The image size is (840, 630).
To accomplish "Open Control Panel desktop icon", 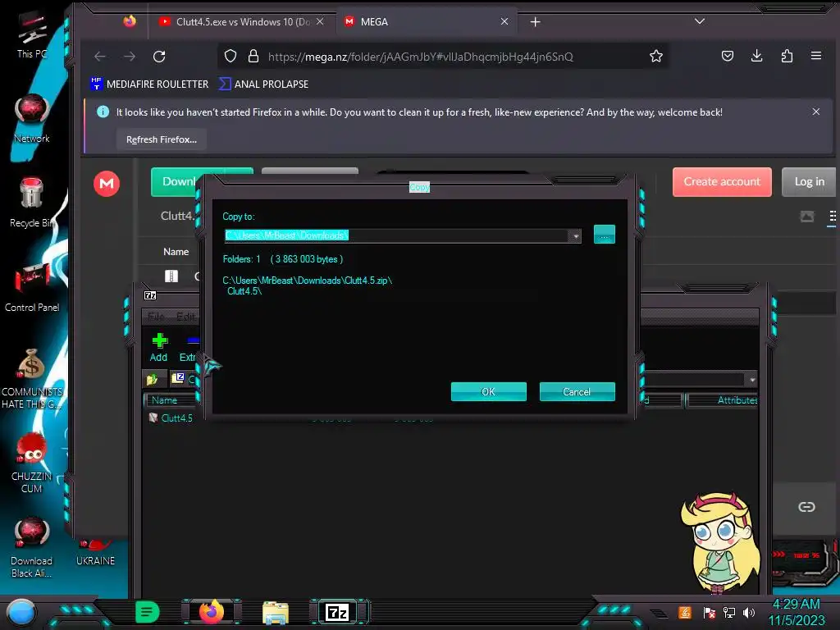I will click(x=32, y=287).
